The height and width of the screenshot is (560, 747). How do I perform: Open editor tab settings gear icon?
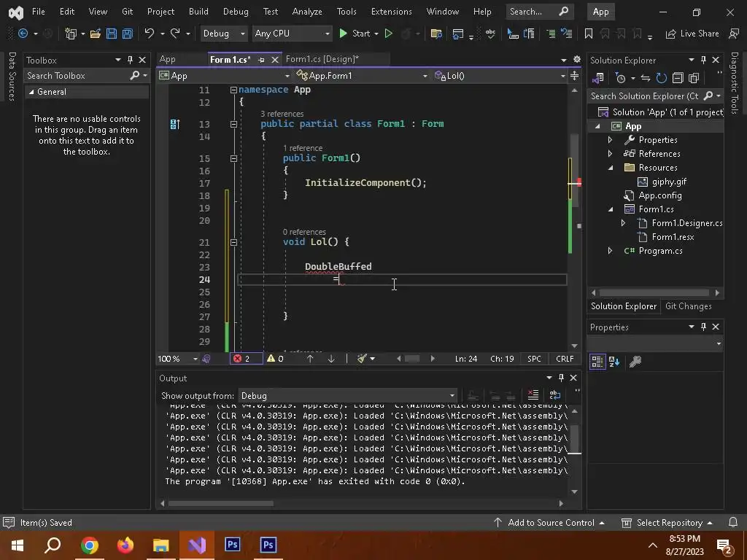pyautogui.click(x=577, y=60)
